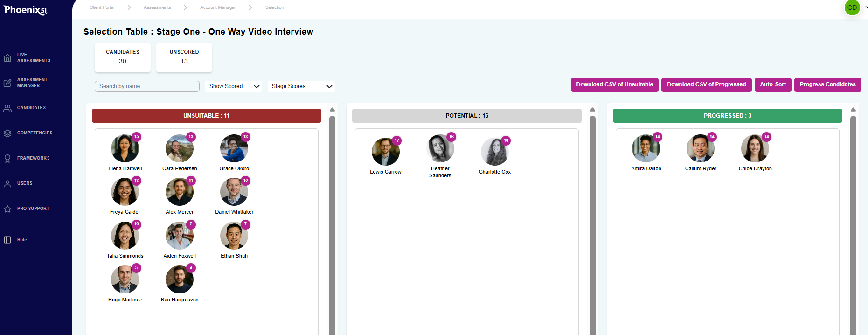
Task: Open Talia Simmonds' candidate photo
Action: 125,236
